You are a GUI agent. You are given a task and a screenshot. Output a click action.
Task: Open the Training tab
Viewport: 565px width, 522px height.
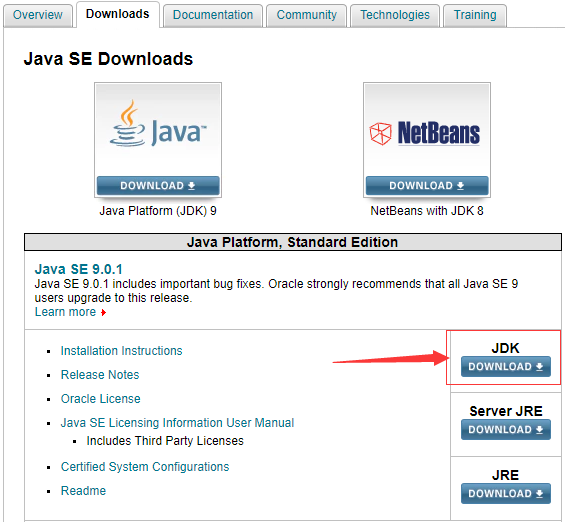click(475, 15)
